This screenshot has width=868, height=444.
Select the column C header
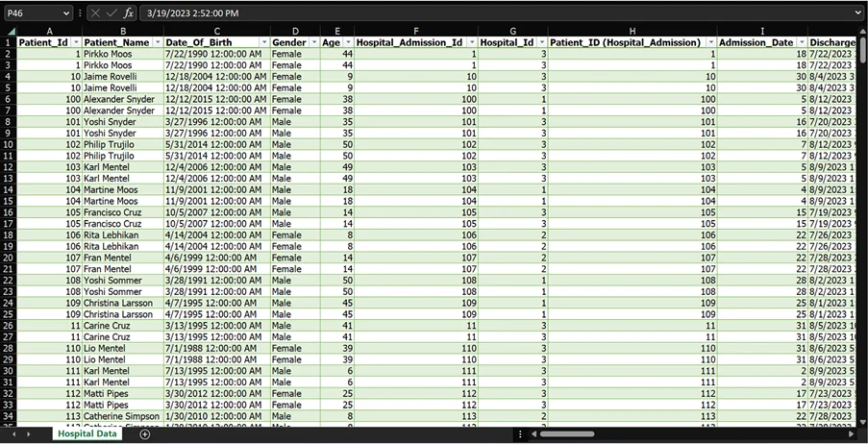tap(216, 31)
